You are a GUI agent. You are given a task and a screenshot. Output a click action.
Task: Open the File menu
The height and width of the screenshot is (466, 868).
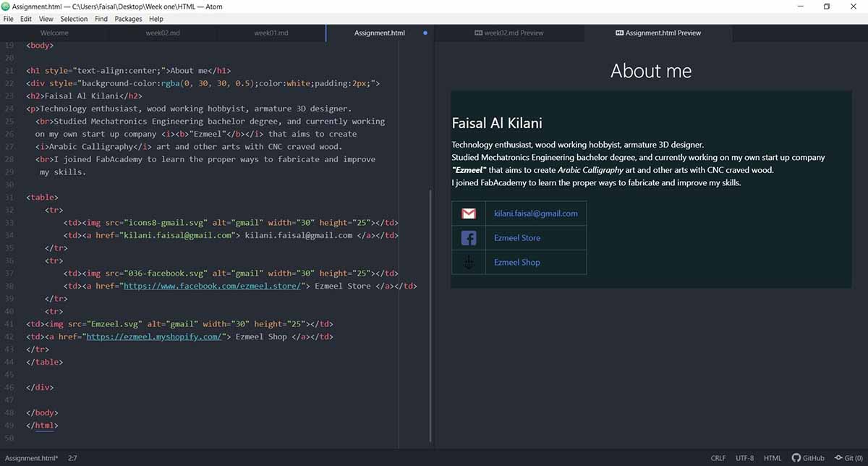(x=8, y=19)
